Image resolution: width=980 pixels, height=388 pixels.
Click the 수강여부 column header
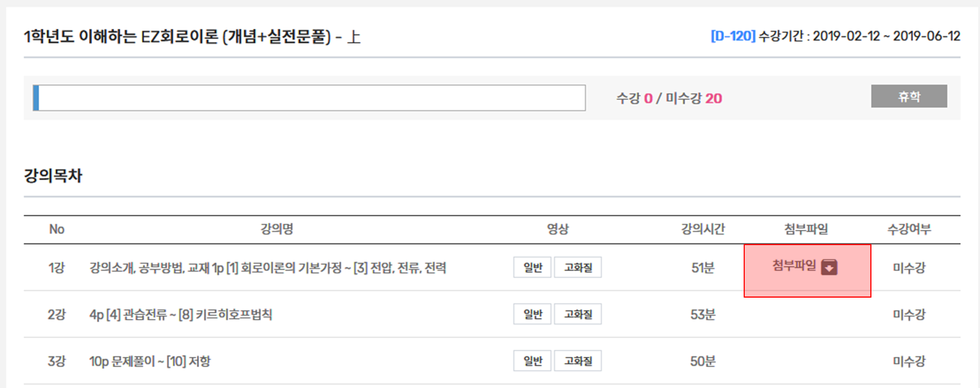click(x=909, y=229)
